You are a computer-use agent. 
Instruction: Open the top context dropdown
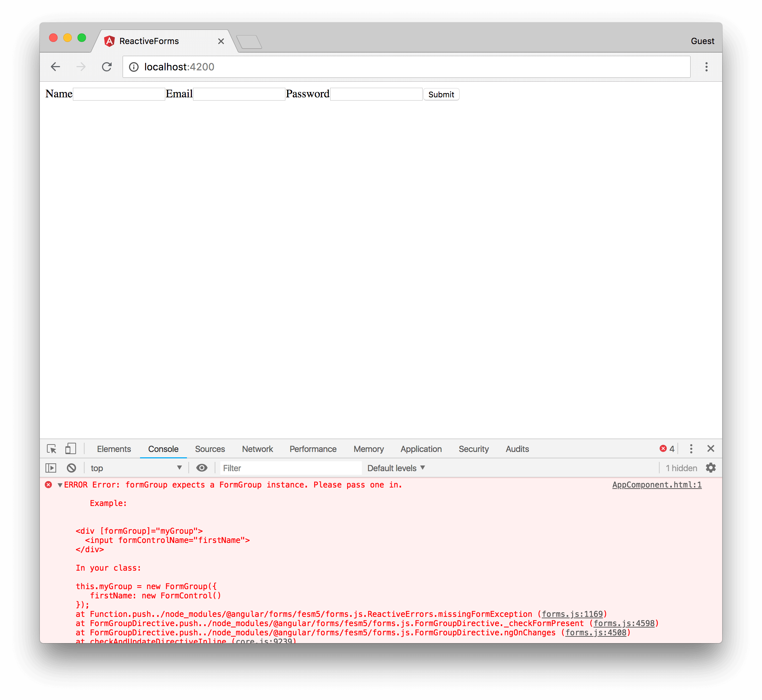[136, 468]
